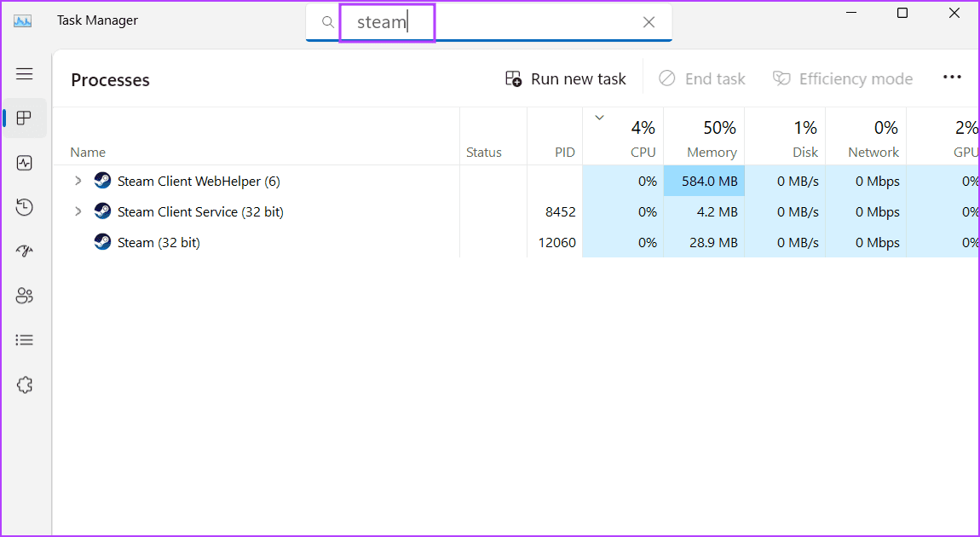Screen dimensions: 980x537
Task: Sort by the Memory column header
Action: tap(704, 136)
